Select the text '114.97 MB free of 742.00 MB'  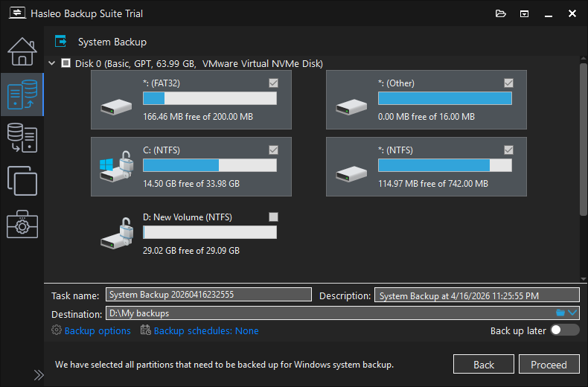click(433, 183)
